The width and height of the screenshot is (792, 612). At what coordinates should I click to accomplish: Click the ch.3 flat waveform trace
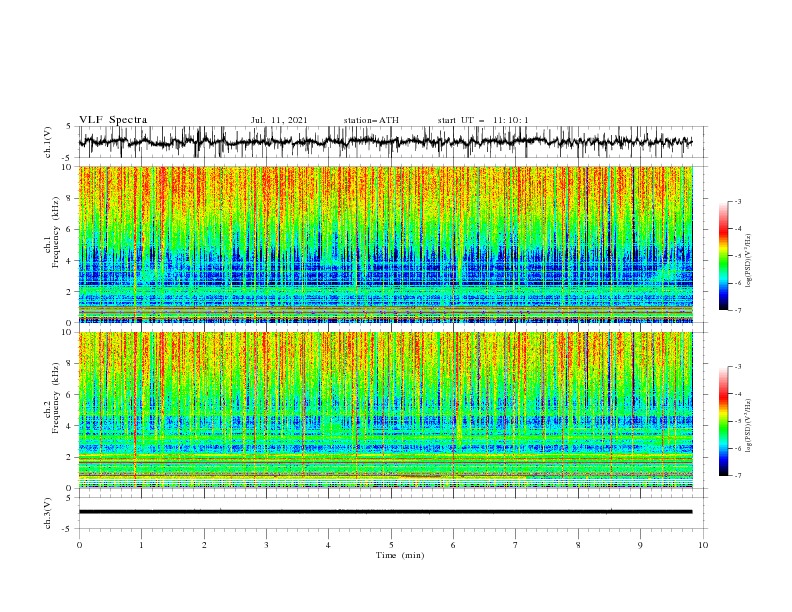pyautogui.click(x=385, y=512)
